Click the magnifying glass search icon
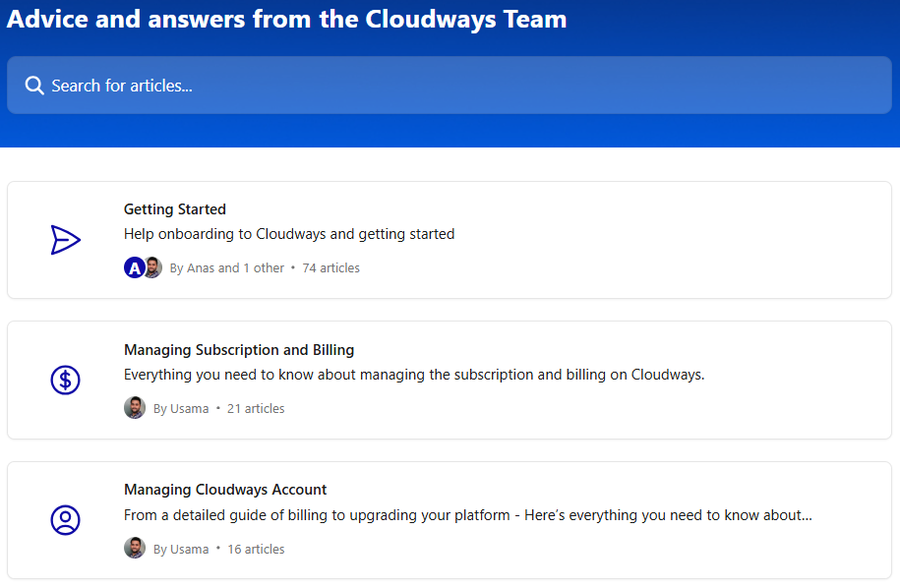Viewport: 900px width, 588px height. point(34,86)
